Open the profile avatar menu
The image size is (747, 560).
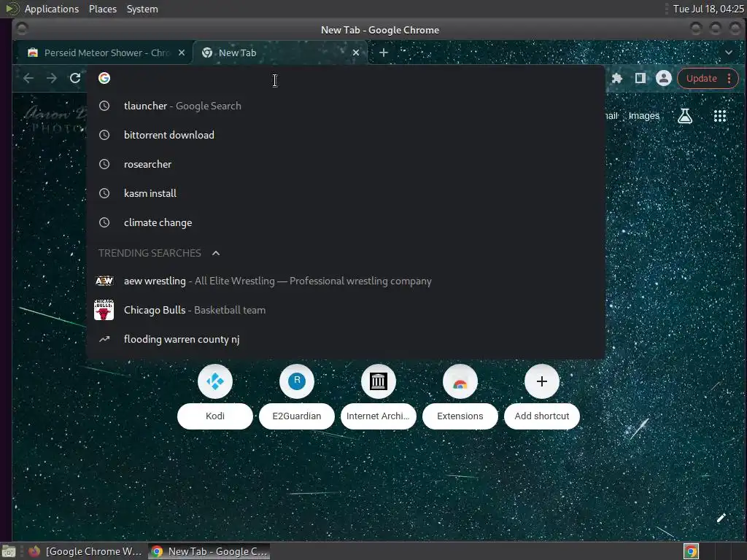click(x=663, y=78)
